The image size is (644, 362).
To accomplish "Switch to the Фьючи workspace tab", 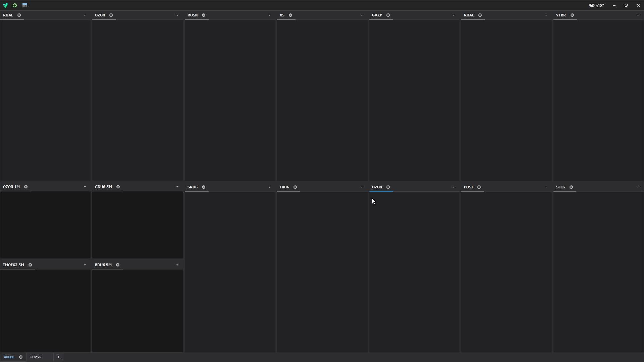I will 36,357.
